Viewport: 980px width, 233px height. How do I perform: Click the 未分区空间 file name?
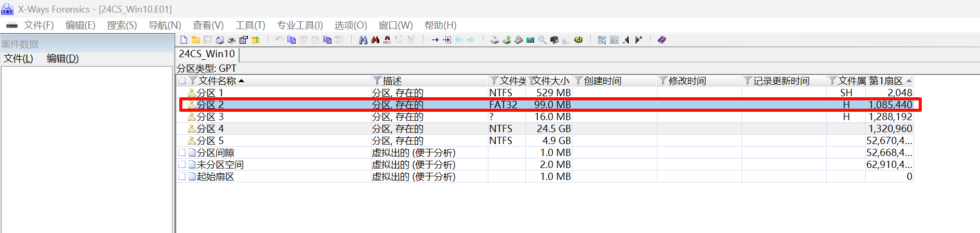[x=220, y=164]
